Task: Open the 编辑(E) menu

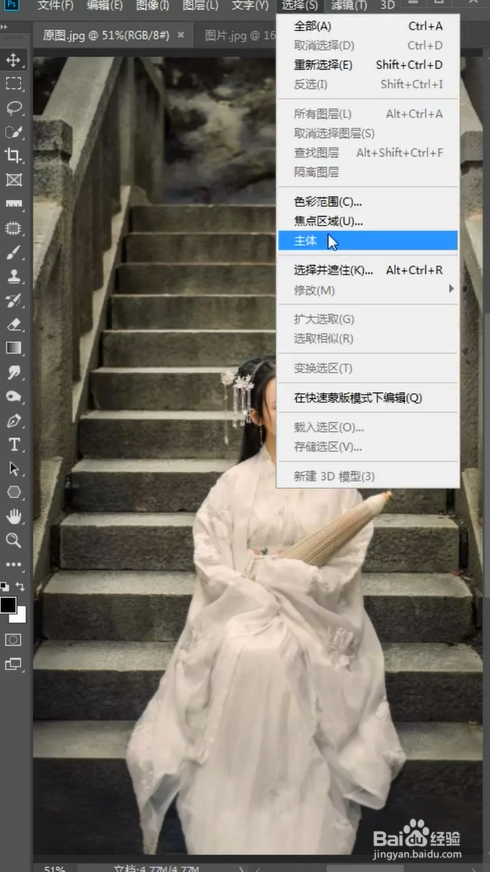Action: tap(105, 6)
